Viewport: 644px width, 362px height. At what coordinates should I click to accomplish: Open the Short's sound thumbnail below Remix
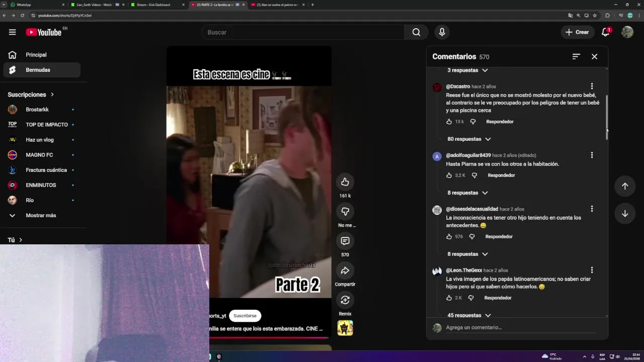(x=345, y=328)
